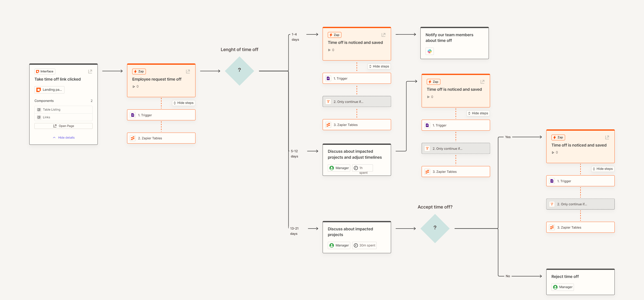Open the Landing page chip
Image resolution: width=644 pixels, height=300 pixels.
[x=49, y=90]
